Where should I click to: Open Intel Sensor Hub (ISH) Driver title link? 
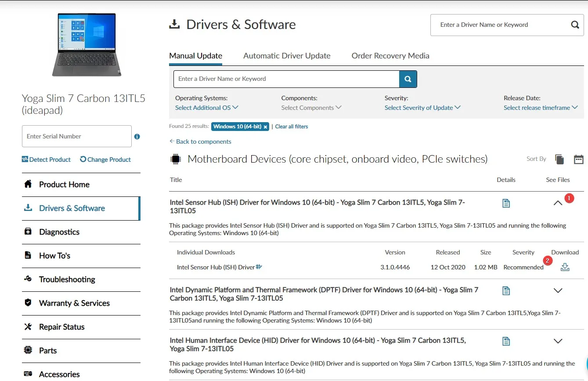click(x=317, y=207)
